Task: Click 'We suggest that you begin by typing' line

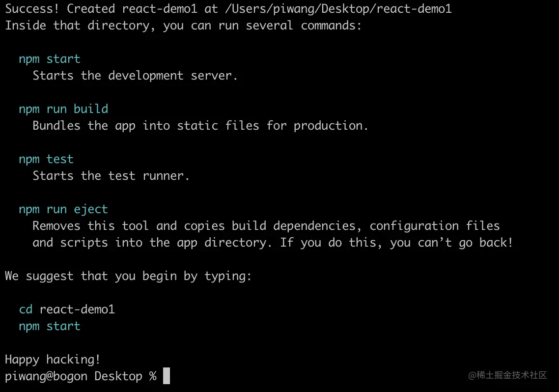Action: pos(128,276)
